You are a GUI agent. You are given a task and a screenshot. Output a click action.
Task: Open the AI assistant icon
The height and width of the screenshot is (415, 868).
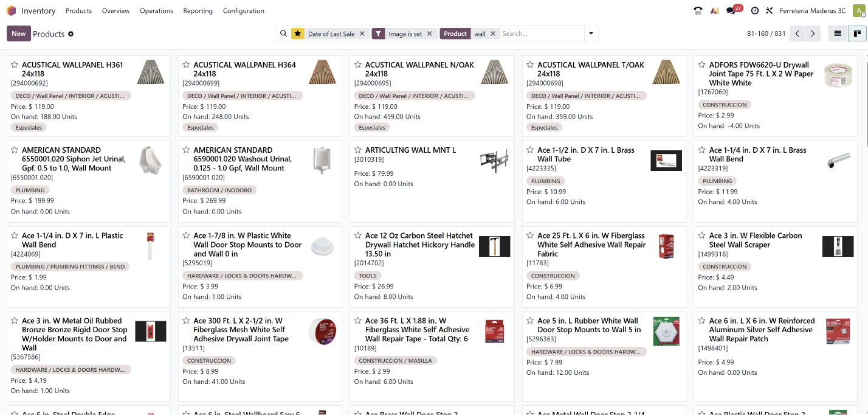(x=714, y=11)
